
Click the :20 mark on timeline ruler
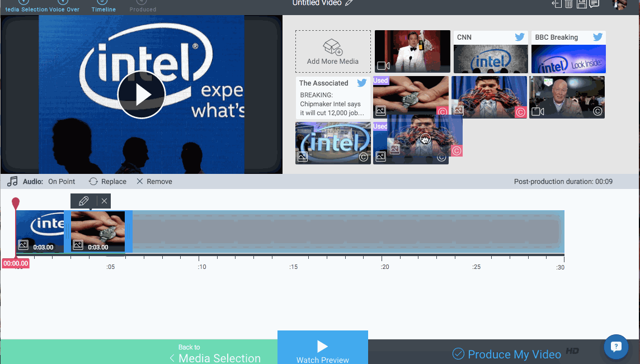[384, 267]
